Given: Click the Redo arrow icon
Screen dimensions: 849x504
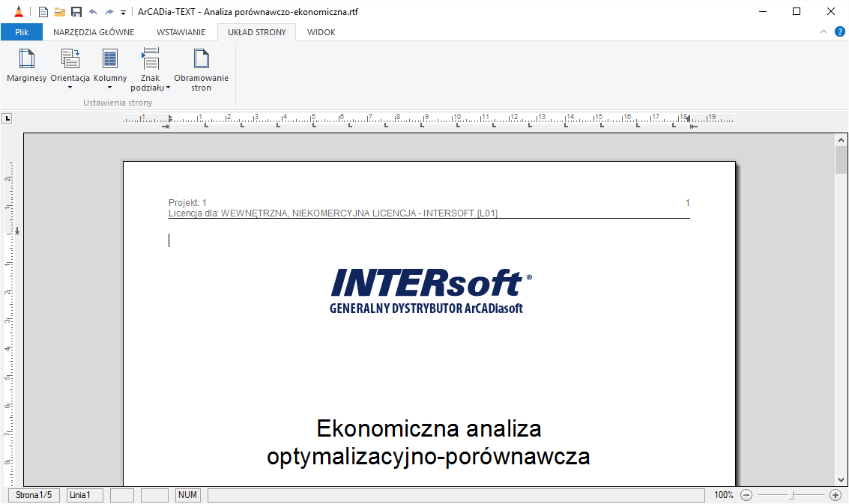Looking at the screenshot, I should point(109,12).
